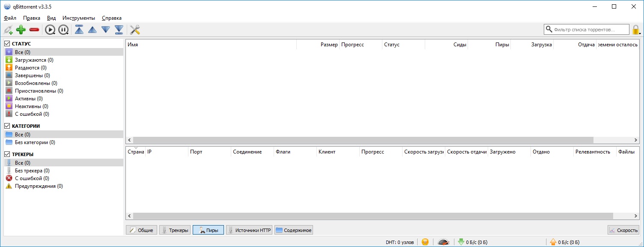Click the yellow padlock lock icon
Viewport: 644px width, 247px height.
pos(636,30)
